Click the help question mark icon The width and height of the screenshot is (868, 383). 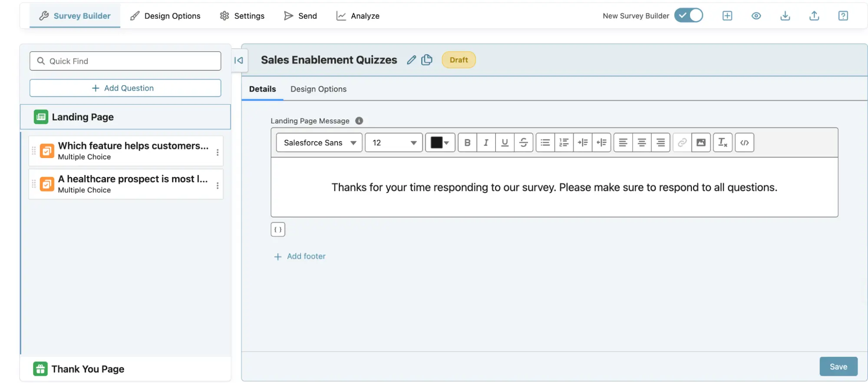tap(843, 16)
